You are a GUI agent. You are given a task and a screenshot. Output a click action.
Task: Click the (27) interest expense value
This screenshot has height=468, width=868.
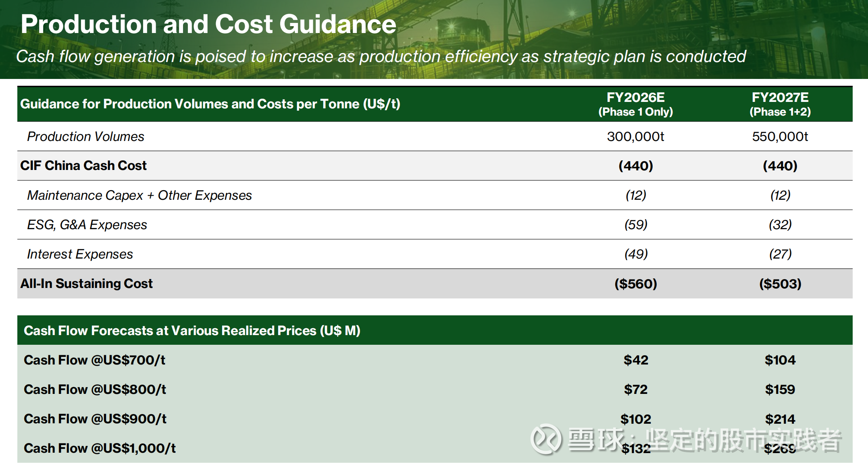point(780,254)
